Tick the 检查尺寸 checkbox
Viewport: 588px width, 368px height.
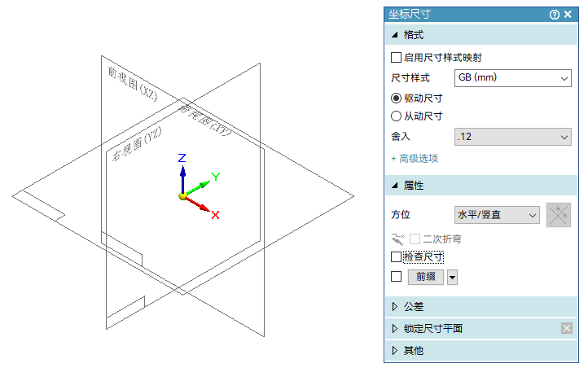[x=396, y=257]
